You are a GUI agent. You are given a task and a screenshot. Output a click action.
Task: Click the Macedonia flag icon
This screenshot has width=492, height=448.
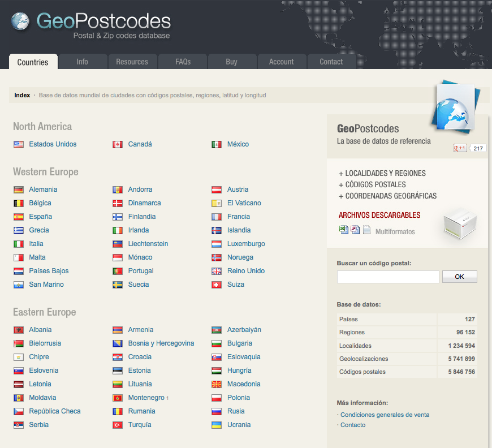click(217, 384)
